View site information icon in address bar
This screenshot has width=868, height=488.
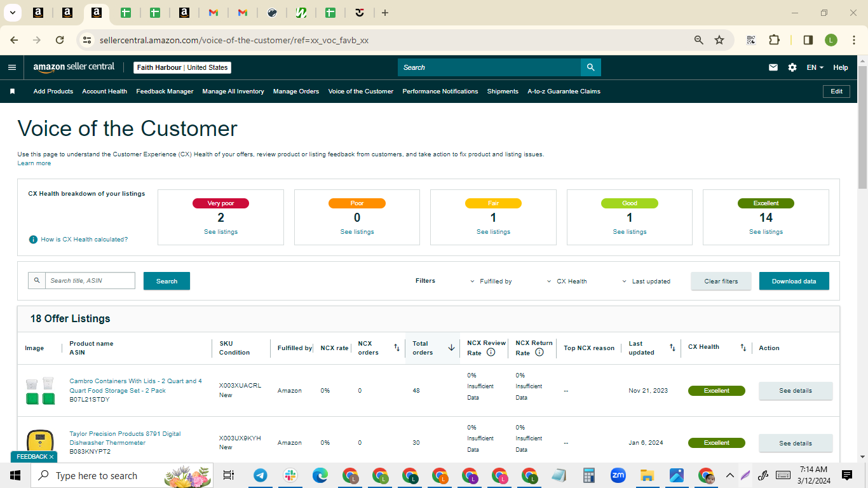pos(87,40)
